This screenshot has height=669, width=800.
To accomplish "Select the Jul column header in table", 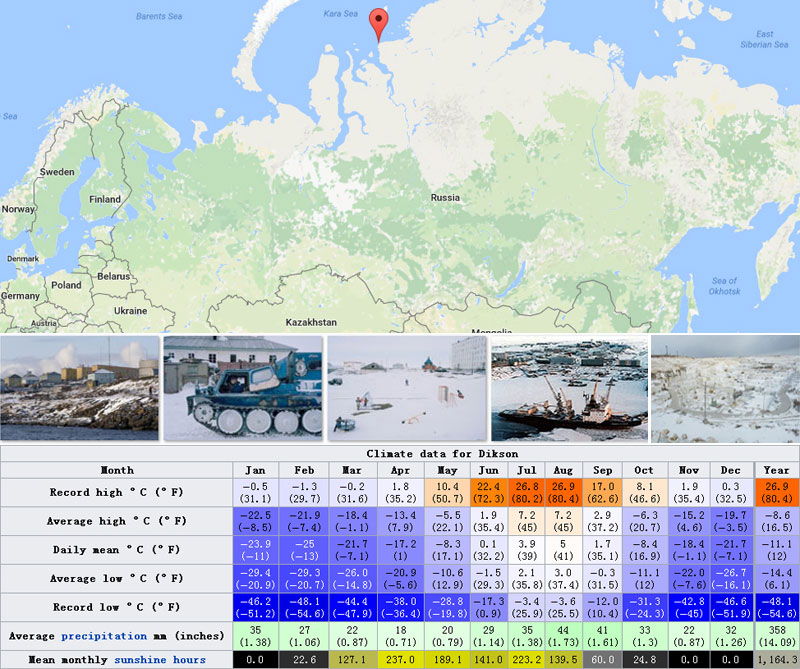I will click(527, 470).
